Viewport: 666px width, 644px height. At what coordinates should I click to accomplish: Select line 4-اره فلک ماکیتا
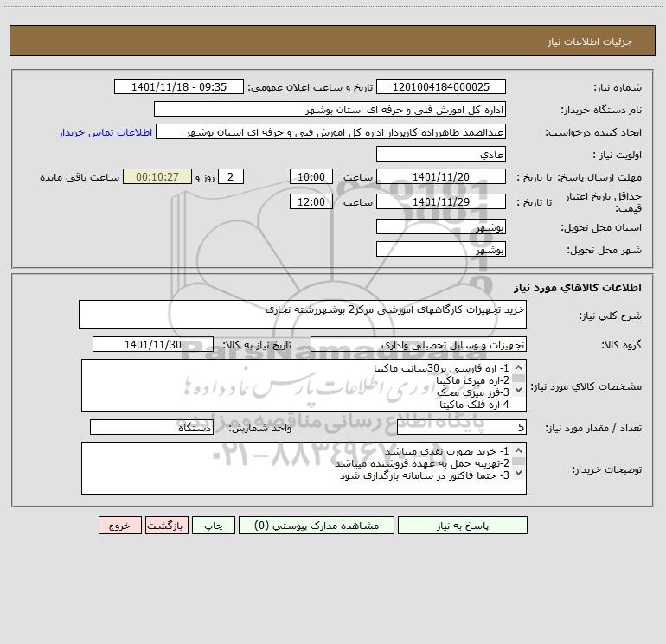475,405
